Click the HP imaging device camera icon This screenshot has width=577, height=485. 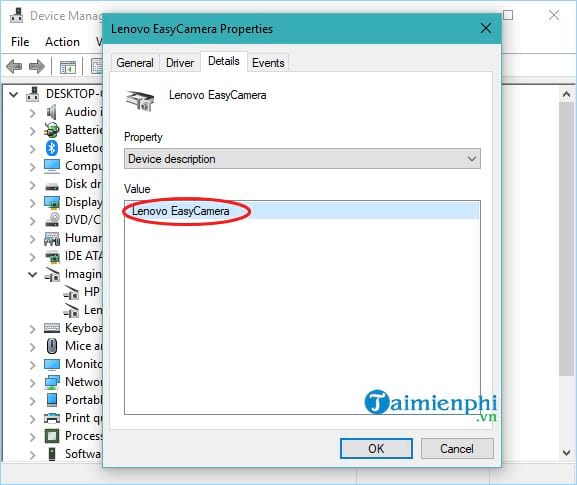(71, 293)
